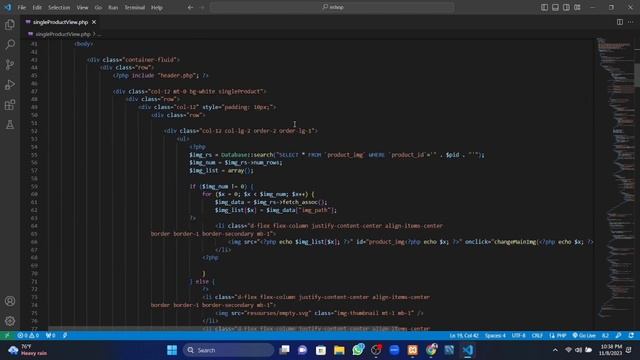Open end-of-line picker showing CRLF

coord(537,336)
